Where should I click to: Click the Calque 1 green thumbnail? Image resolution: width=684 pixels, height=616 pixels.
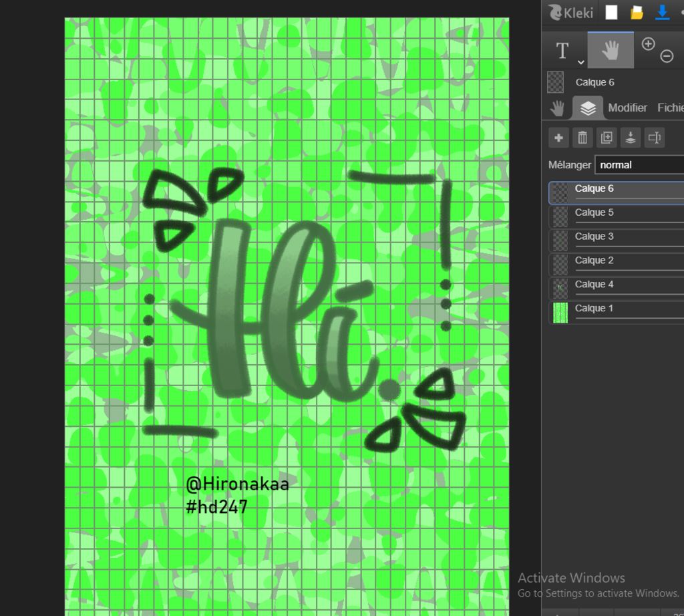[560, 313]
